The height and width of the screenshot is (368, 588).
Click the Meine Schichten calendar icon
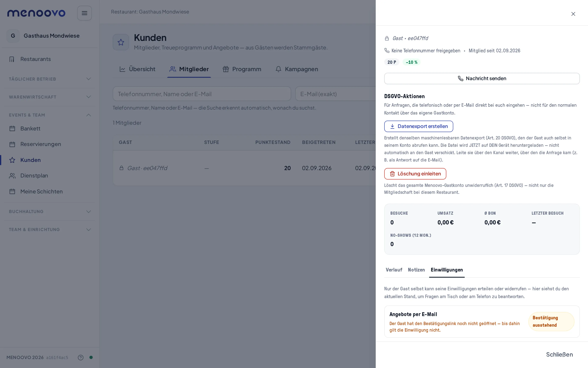click(12, 192)
